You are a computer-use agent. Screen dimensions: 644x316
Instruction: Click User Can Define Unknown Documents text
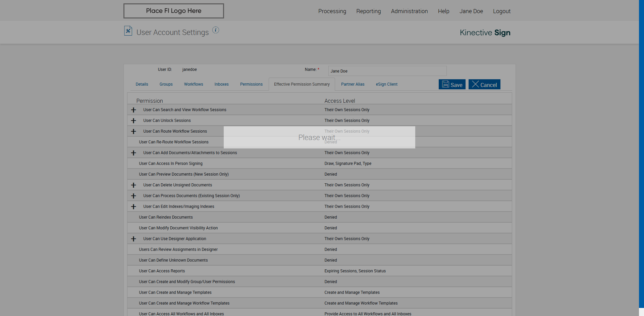click(173, 260)
